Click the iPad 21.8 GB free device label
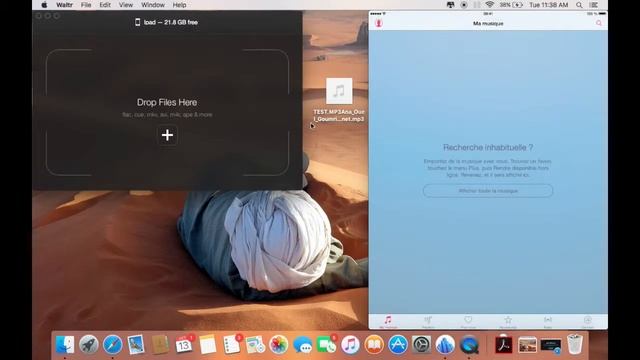Viewport: 640px width, 360px height. pyautogui.click(x=167, y=22)
